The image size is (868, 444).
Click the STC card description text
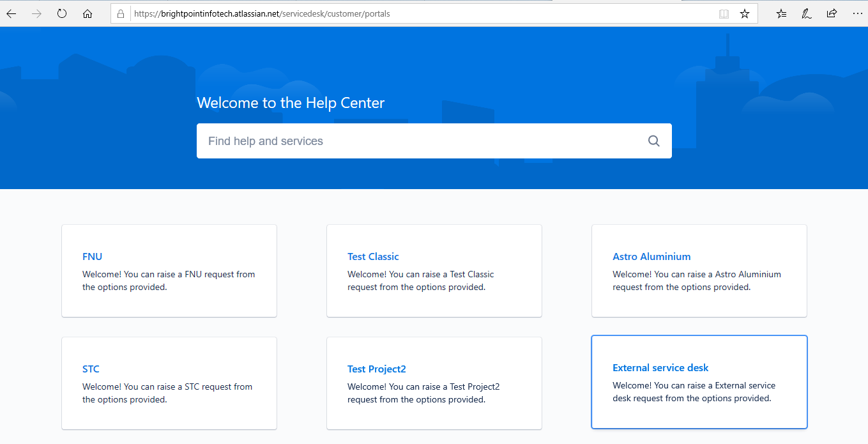167,394
